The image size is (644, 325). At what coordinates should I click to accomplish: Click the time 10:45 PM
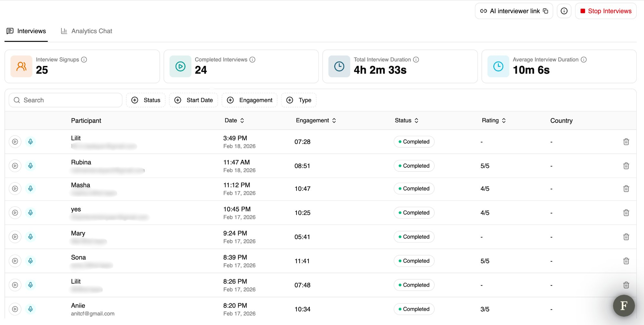237,209
